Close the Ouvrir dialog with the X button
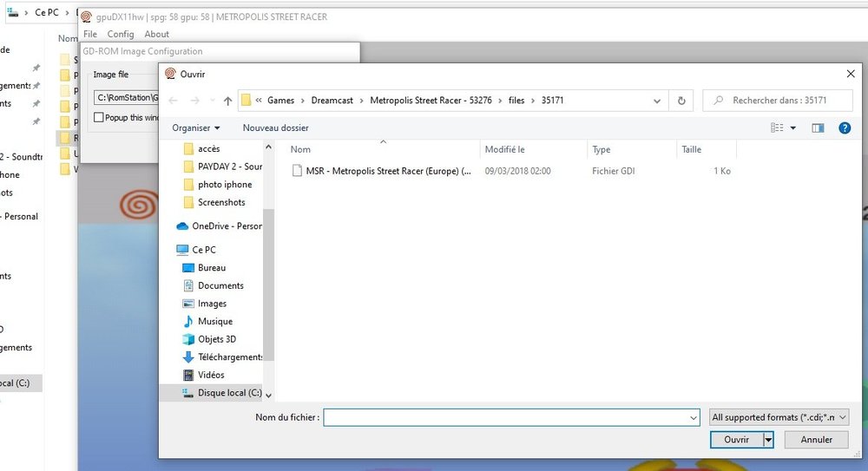The height and width of the screenshot is (471, 868). (x=851, y=74)
